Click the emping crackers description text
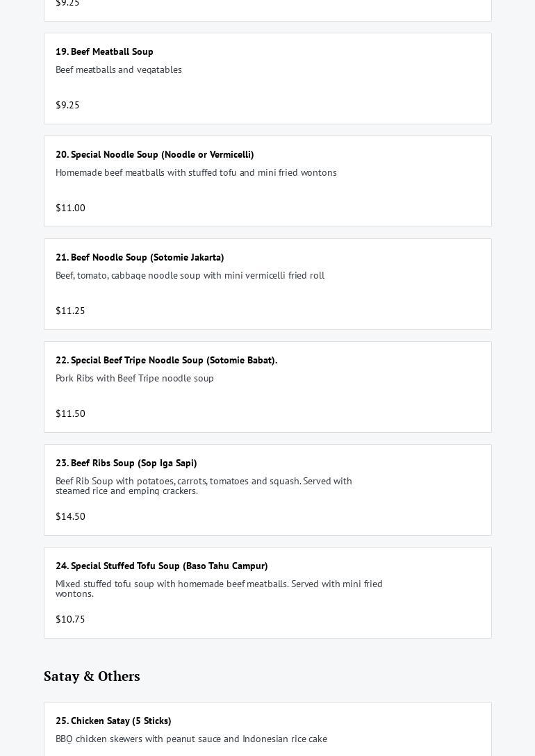 pyautogui.click(x=204, y=486)
